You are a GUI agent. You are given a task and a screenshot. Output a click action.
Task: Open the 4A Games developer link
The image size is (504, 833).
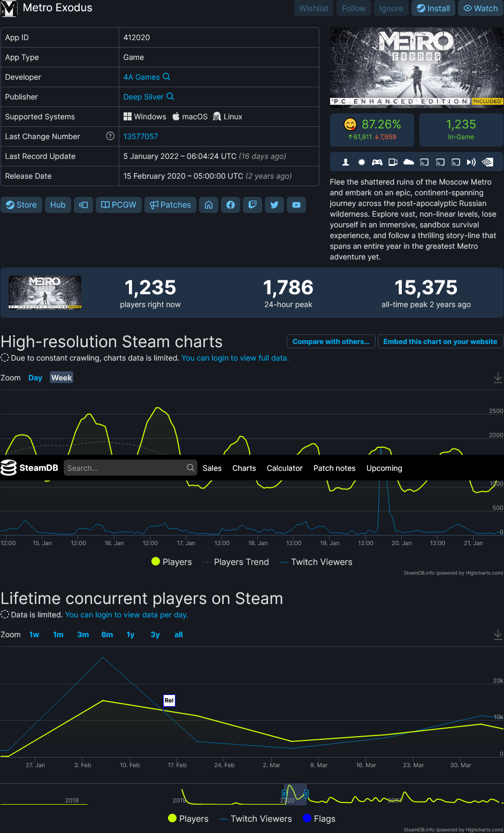[141, 77]
